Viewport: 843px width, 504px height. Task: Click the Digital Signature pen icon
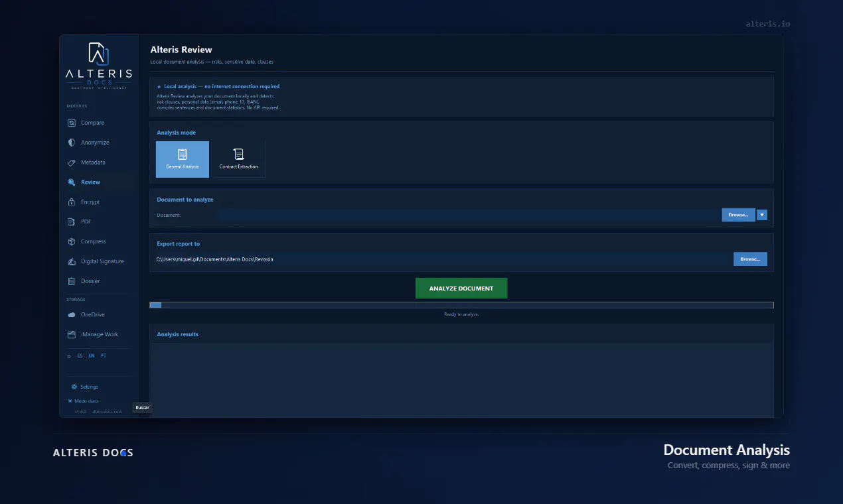(72, 261)
